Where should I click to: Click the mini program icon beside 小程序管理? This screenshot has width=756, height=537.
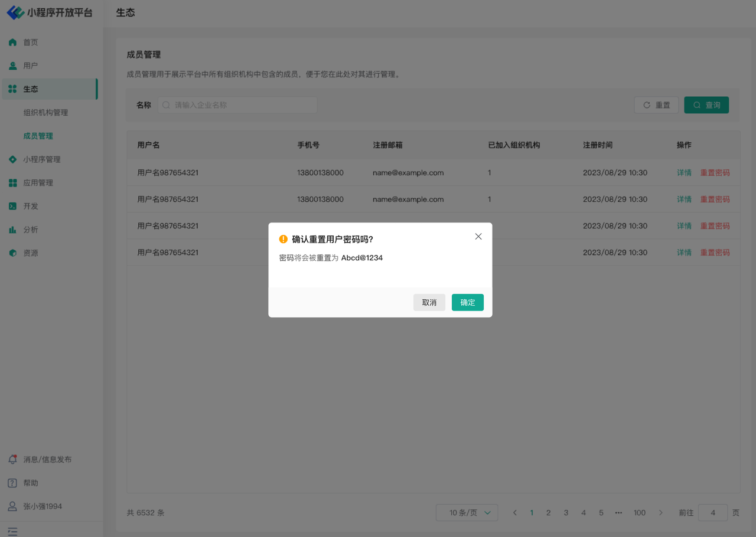pos(12,159)
